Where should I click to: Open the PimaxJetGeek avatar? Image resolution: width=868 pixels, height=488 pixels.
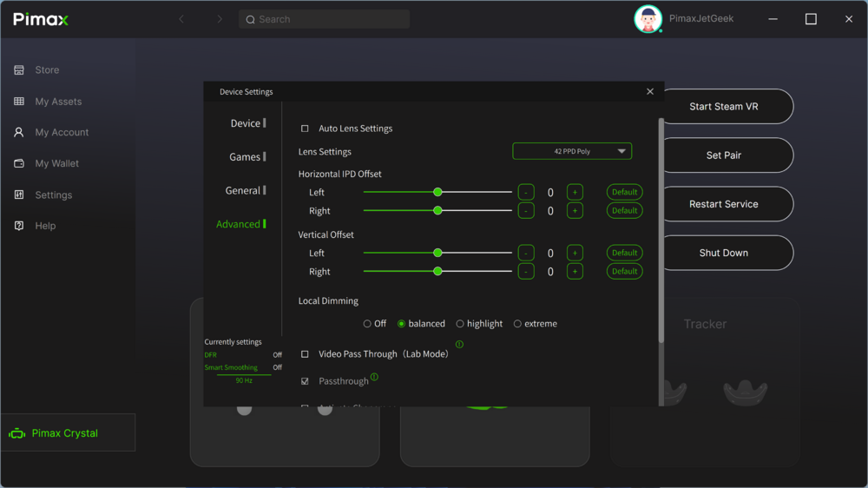point(648,19)
